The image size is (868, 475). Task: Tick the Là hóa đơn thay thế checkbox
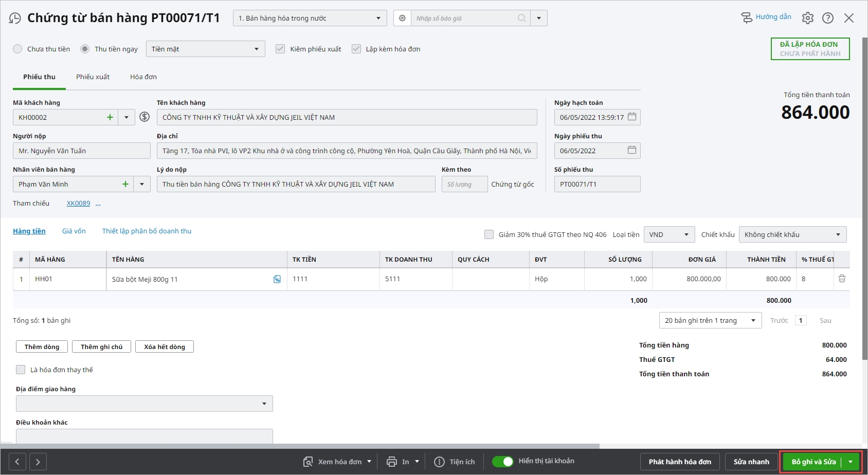click(21, 370)
